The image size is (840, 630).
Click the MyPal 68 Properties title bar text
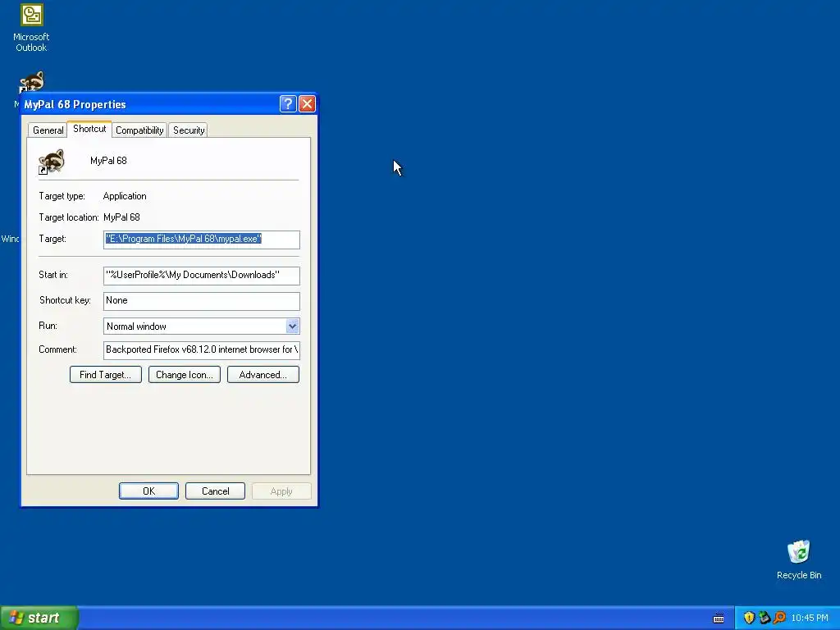pos(75,104)
